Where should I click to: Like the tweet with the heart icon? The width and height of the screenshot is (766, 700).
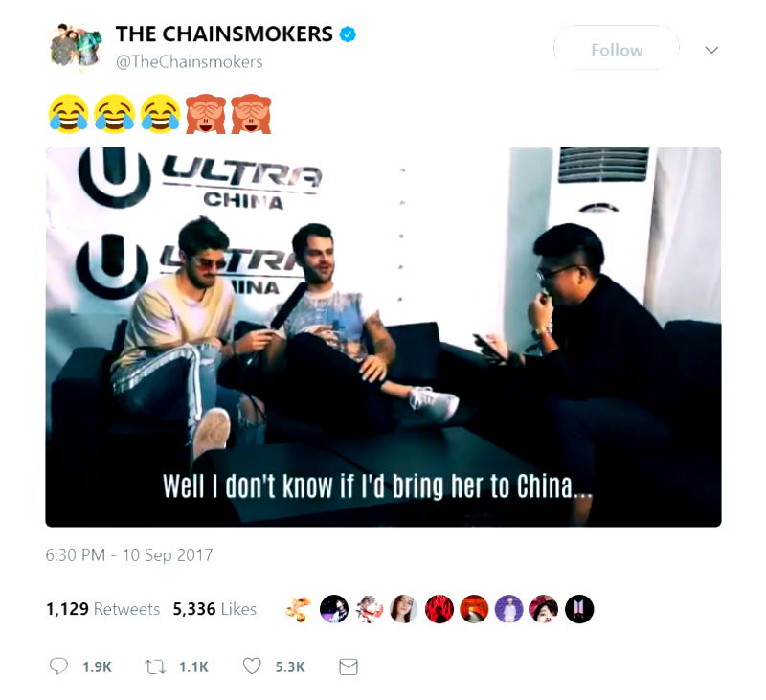click(x=252, y=666)
